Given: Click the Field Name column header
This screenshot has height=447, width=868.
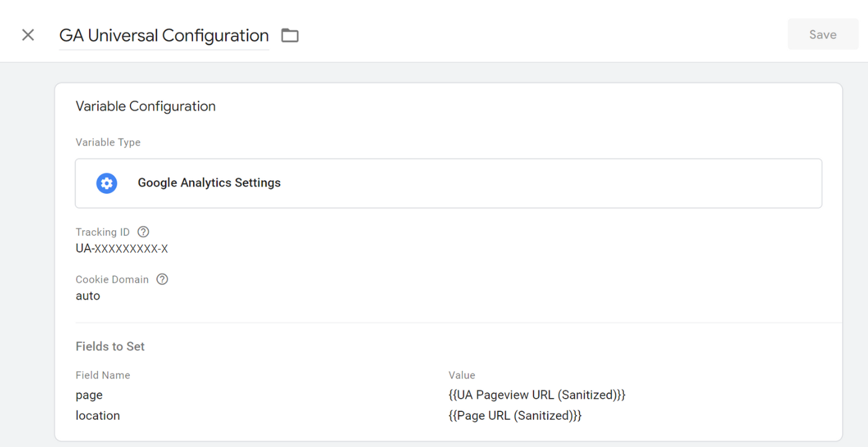Looking at the screenshot, I should pos(103,375).
